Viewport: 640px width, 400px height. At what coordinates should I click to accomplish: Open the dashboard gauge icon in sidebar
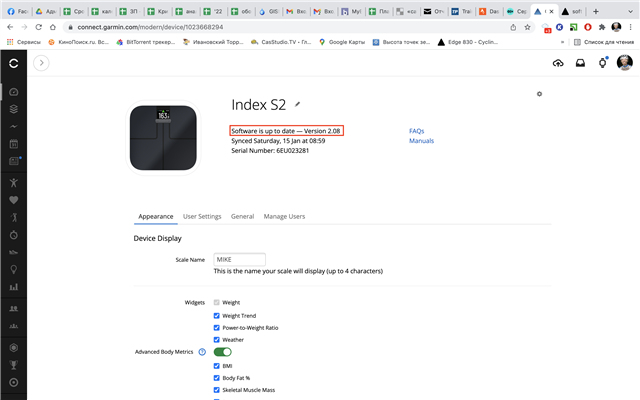click(13, 92)
